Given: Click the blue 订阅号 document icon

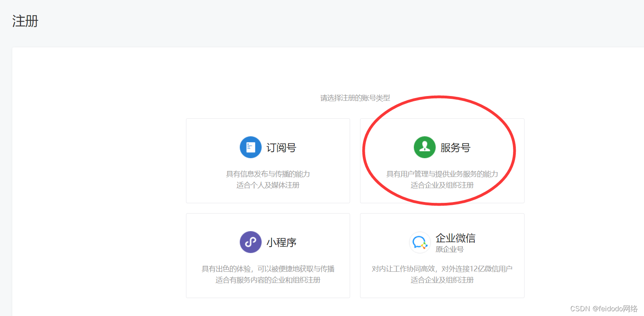Looking at the screenshot, I should (x=251, y=147).
